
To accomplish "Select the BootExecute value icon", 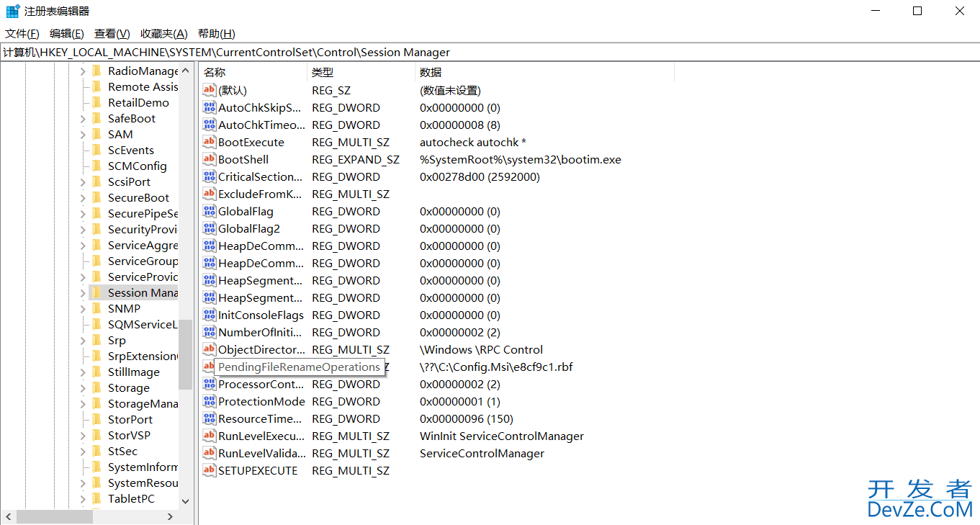I will tap(210, 142).
